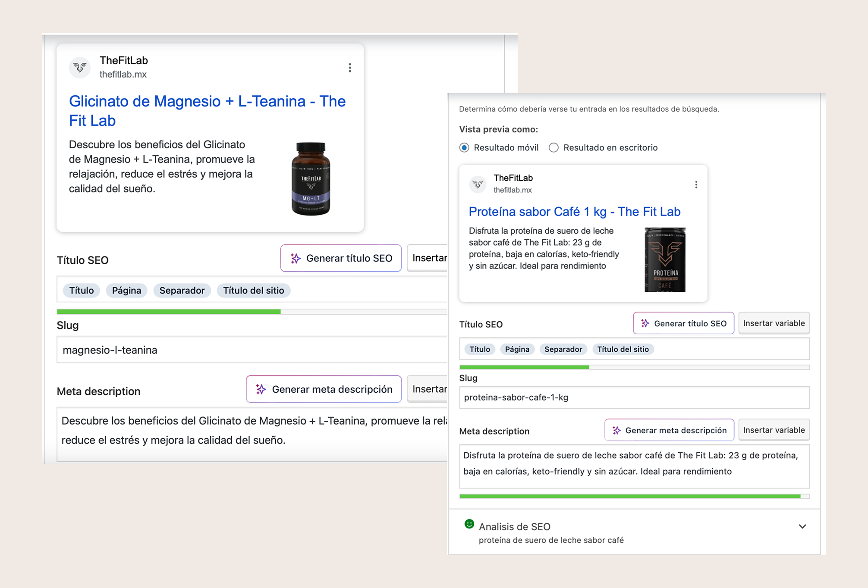Open the Proteína sabor Café 1 kg title link

click(x=574, y=211)
